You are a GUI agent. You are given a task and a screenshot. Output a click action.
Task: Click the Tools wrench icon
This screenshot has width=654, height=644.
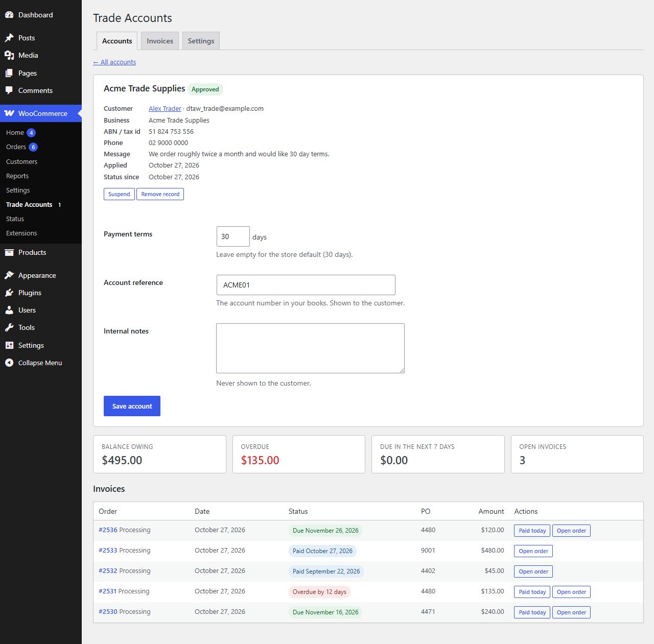click(9, 327)
